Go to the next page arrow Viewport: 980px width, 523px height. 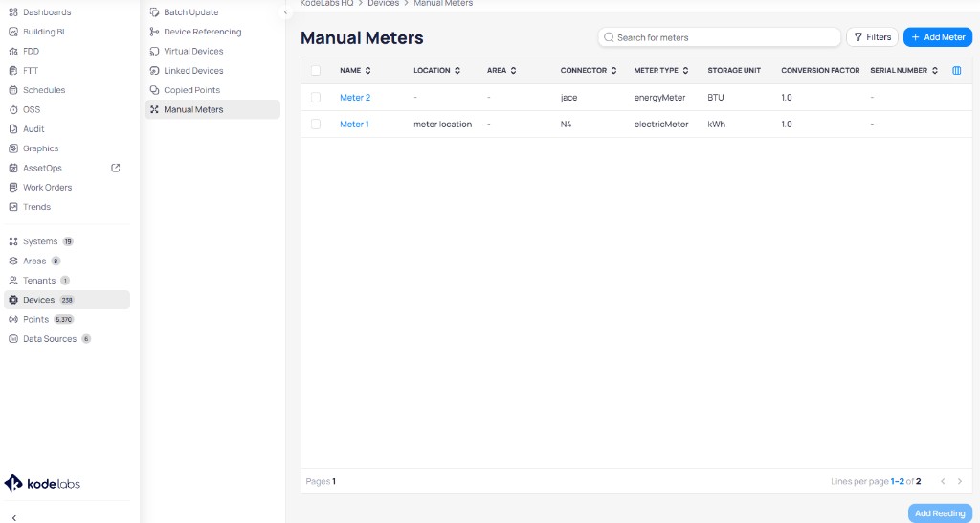tap(959, 481)
